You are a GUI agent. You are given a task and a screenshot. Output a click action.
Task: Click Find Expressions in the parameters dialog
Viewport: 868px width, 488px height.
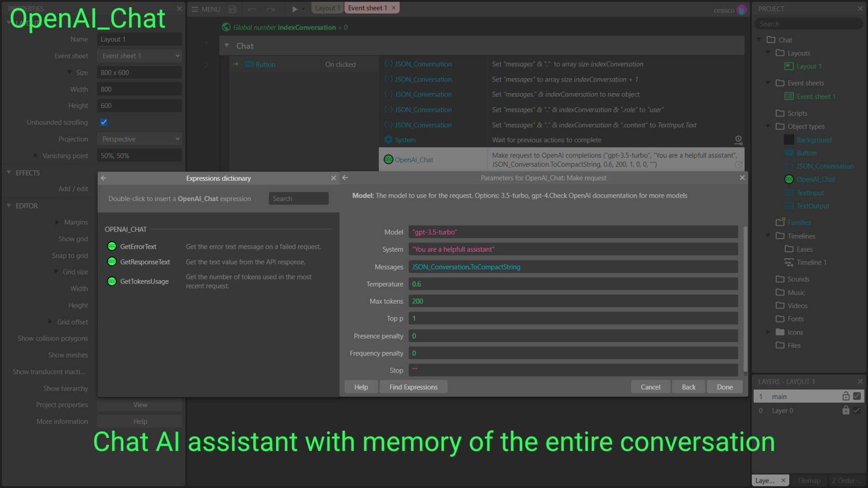(x=413, y=387)
